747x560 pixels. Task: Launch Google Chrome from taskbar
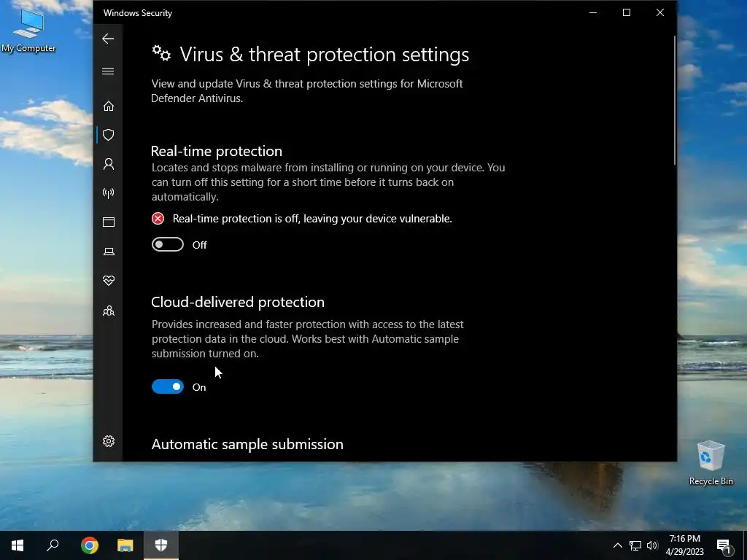(x=90, y=545)
